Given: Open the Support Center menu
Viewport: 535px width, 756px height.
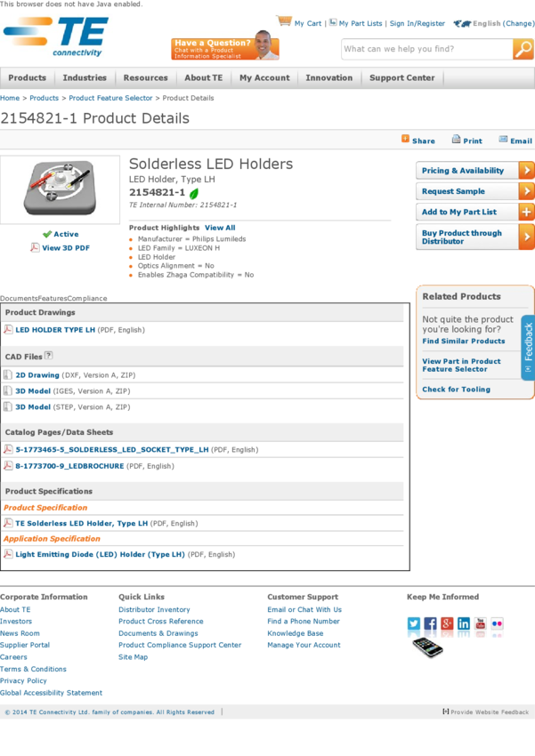Looking at the screenshot, I should click(401, 77).
